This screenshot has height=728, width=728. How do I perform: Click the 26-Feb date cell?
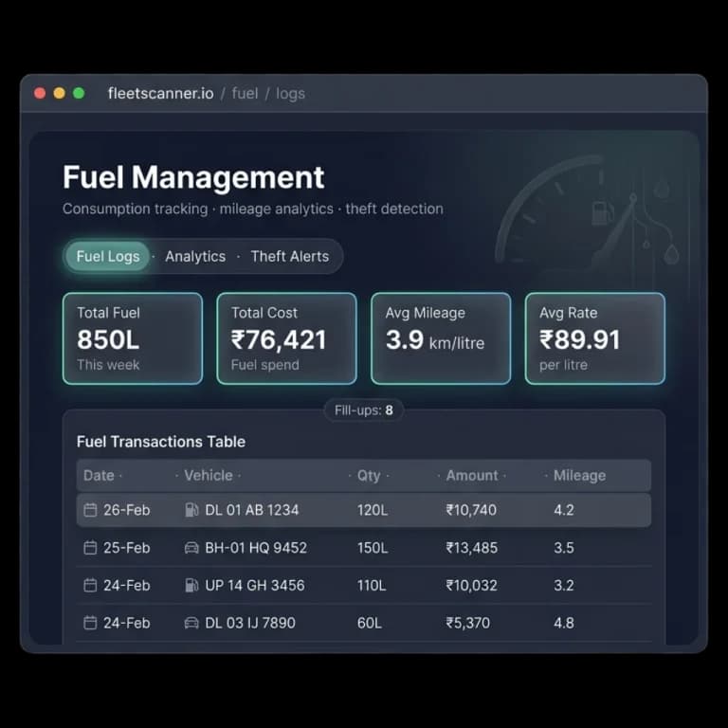tap(127, 510)
